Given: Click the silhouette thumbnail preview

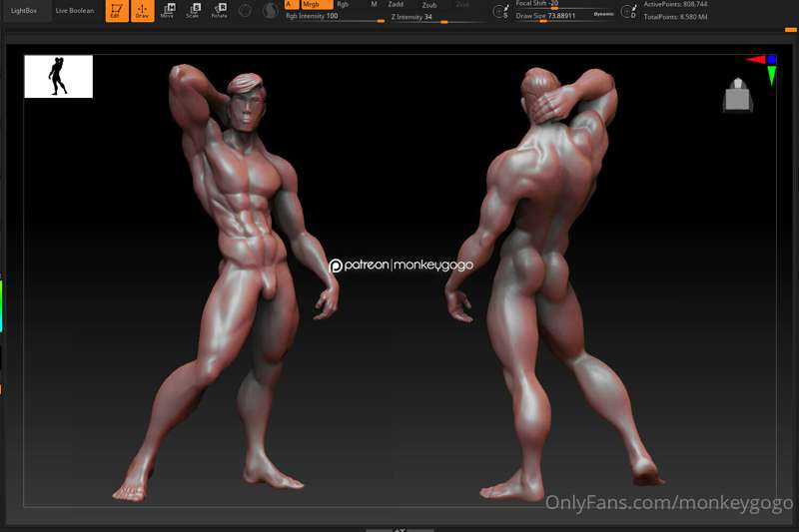Looking at the screenshot, I should point(59,77).
